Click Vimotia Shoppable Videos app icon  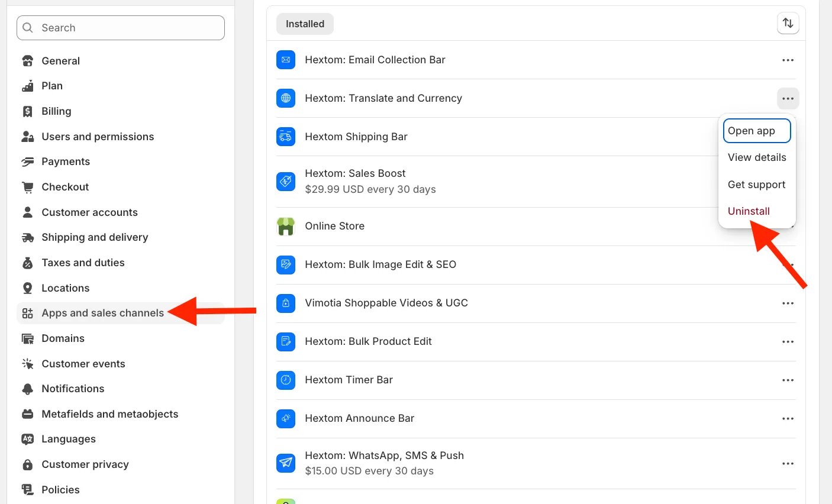tap(286, 303)
